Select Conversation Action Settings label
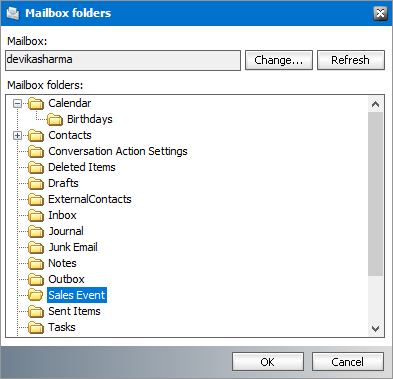 click(x=118, y=151)
